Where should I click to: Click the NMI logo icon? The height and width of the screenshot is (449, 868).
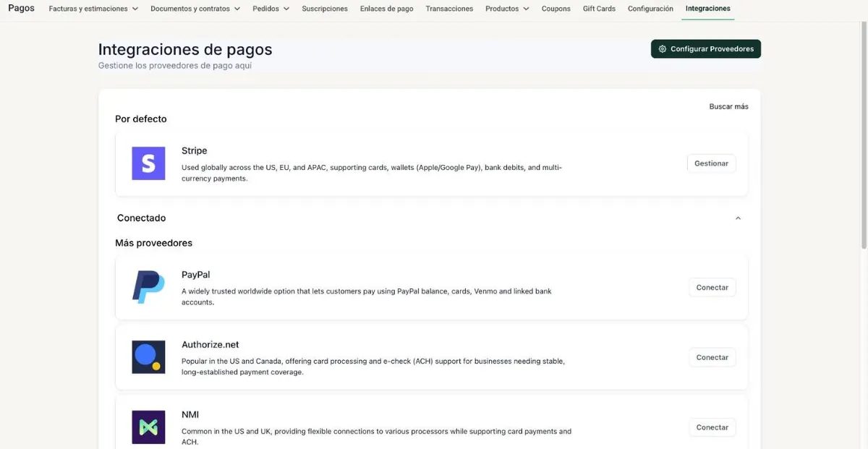tap(148, 427)
